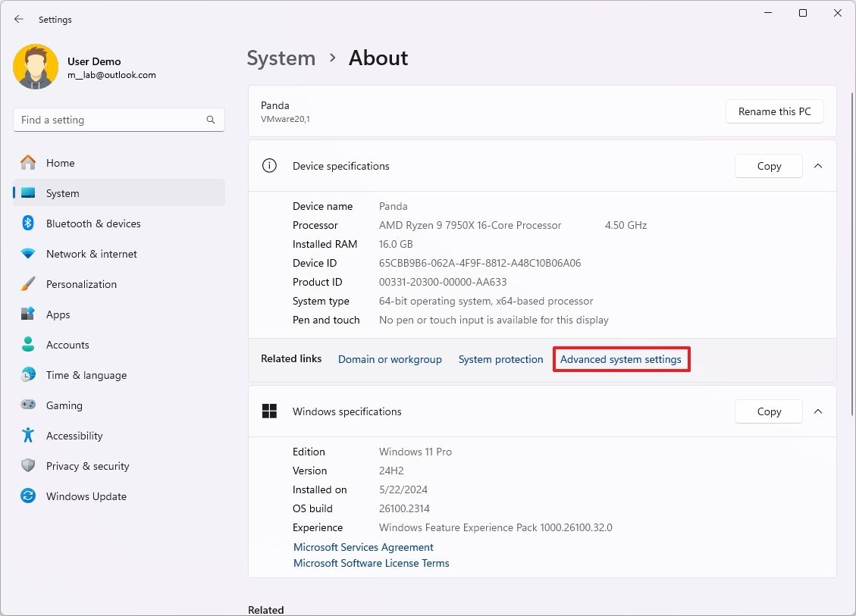Viewport: 856px width, 616px height.
Task: Click the Rename this PC button
Action: [774, 111]
